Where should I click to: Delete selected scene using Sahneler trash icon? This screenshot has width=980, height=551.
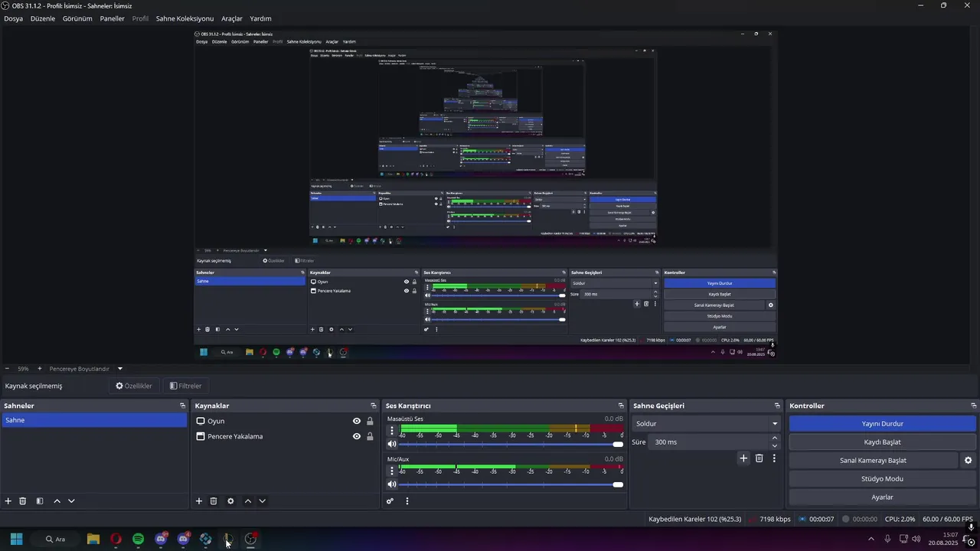pos(23,501)
